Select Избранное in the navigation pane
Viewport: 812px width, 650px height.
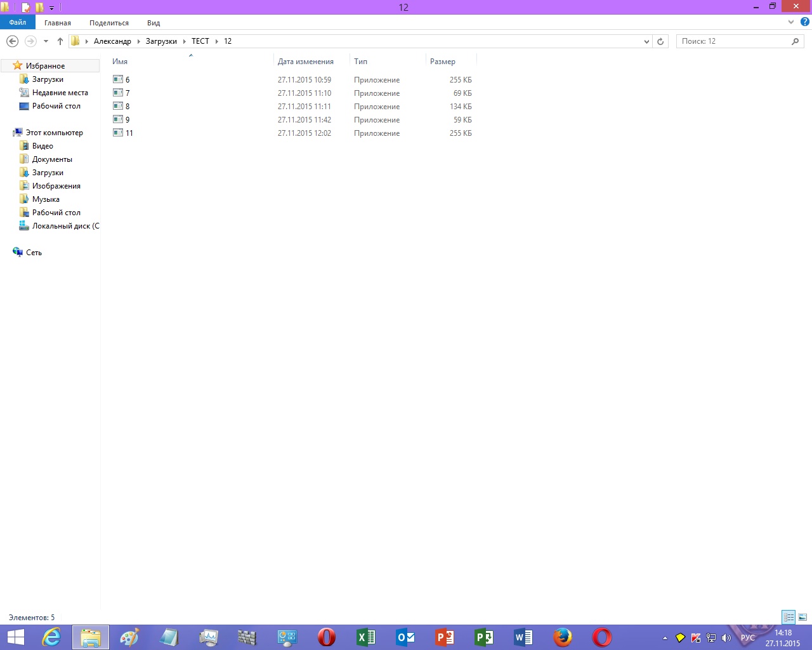[45, 66]
